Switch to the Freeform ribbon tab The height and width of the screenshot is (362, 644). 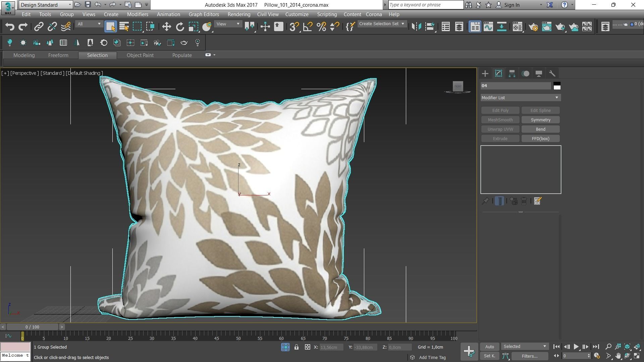(58, 55)
